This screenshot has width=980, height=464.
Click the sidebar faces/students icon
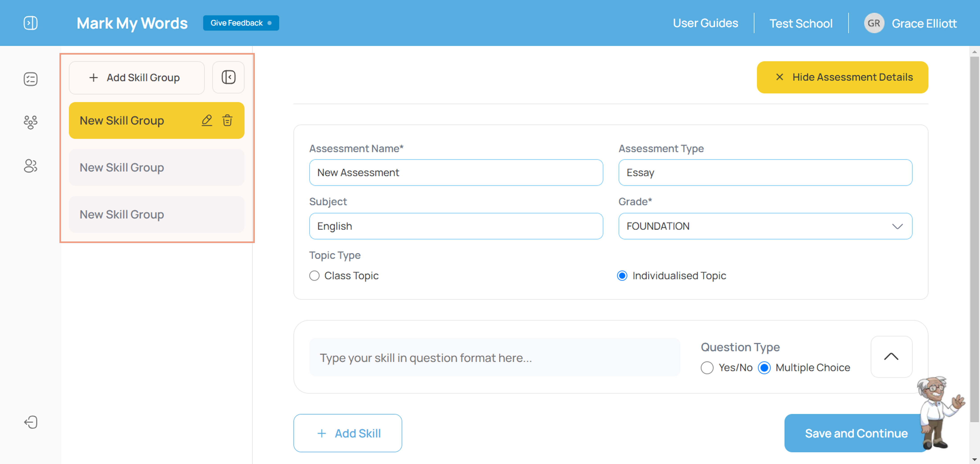pos(31,122)
